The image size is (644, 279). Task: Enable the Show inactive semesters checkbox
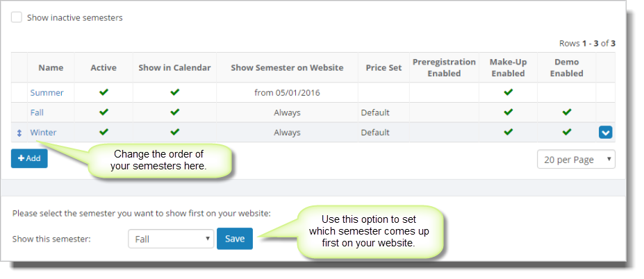[17, 17]
